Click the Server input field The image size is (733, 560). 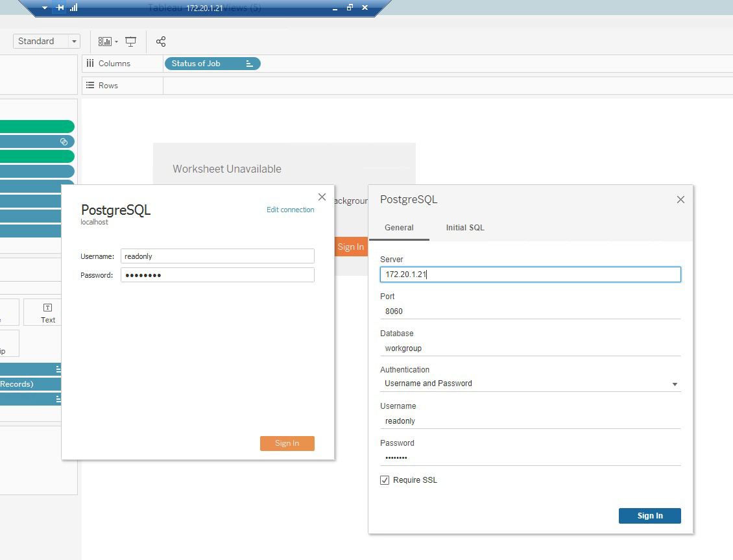click(530, 274)
